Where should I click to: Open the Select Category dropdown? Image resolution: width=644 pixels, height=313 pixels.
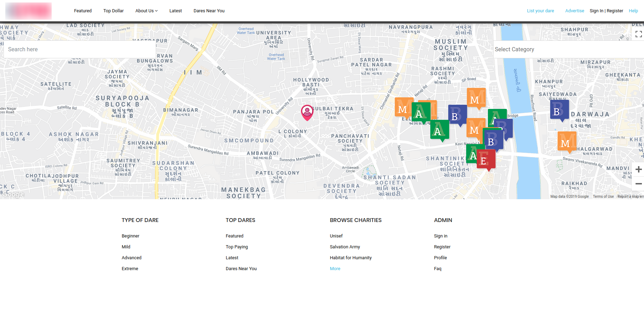(568, 50)
